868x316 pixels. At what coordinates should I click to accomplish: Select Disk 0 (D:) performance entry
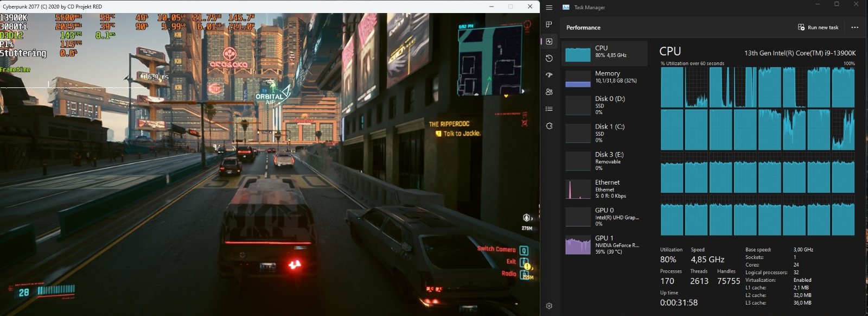[x=604, y=105]
